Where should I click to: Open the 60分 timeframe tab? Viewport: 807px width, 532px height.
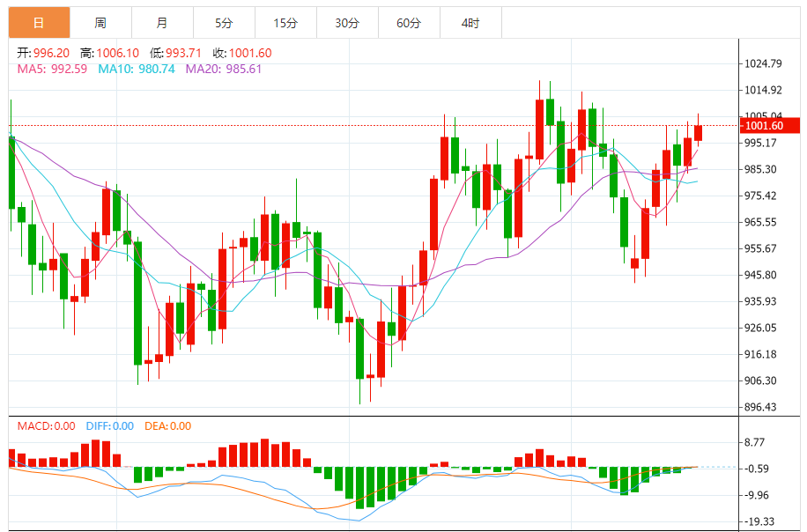tap(409, 23)
